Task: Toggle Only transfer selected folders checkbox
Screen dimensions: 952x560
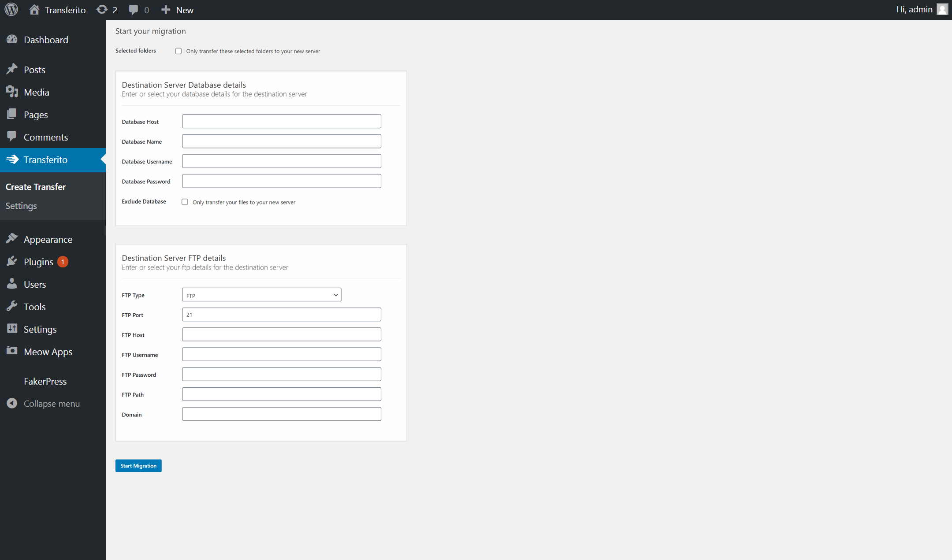Action: click(177, 51)
